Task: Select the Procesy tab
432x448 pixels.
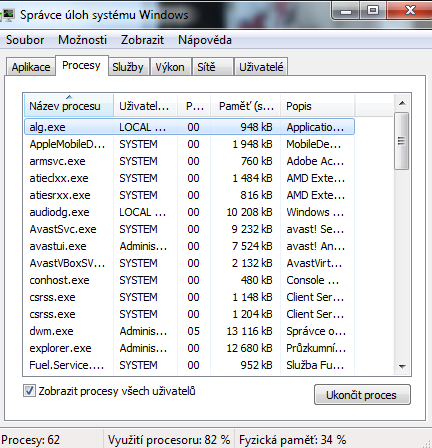Action: (x=81, y=65)
